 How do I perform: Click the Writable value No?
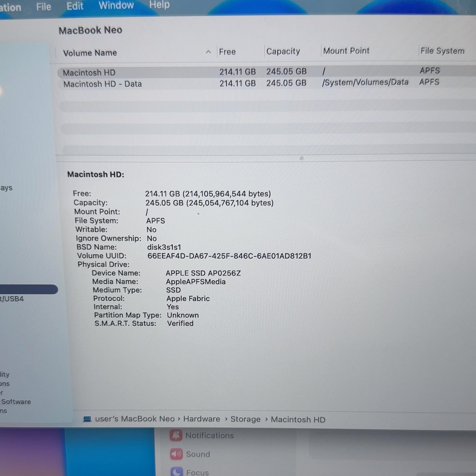click(152, 230)
